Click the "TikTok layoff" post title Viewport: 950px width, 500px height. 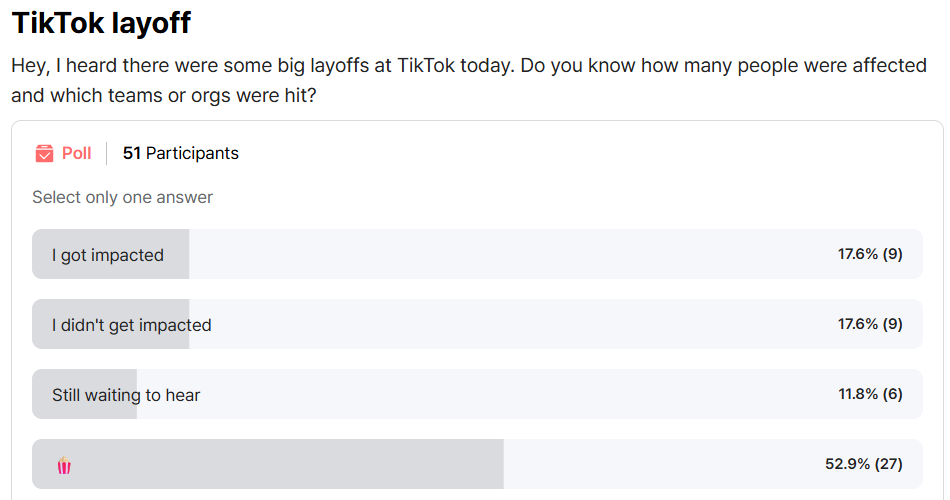(x=101, y=22)
